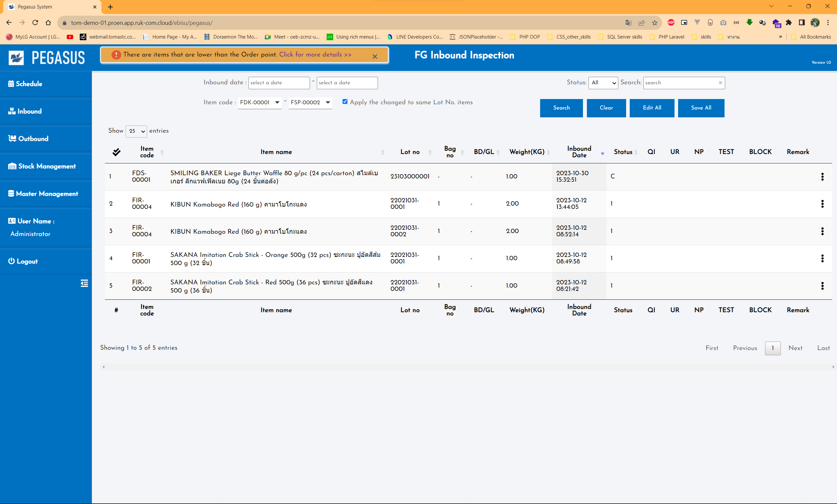
Task: Open three-dot menu for KIBUN row 3
Action: 822,231
